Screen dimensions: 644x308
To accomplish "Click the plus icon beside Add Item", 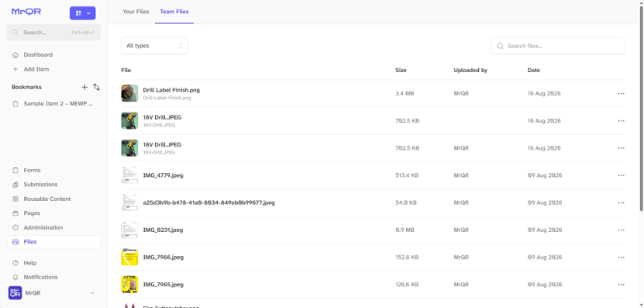I will pyautogui.click(x=15, y=69).
